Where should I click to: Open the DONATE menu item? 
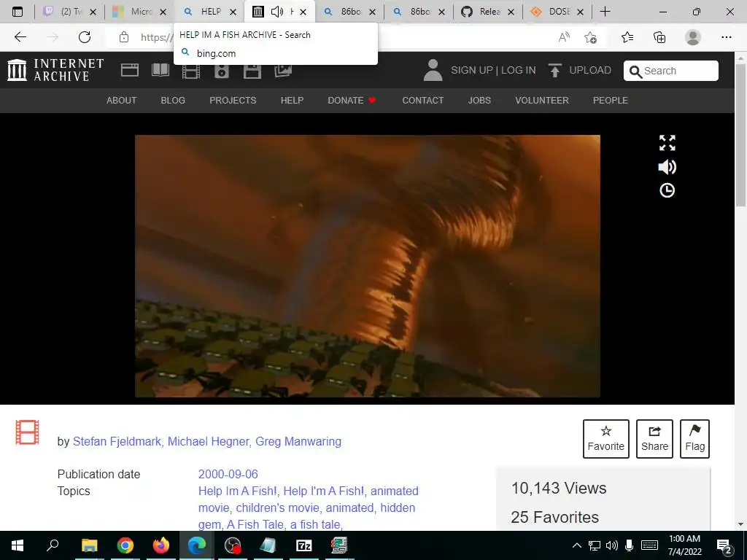[x=352, y=101]
